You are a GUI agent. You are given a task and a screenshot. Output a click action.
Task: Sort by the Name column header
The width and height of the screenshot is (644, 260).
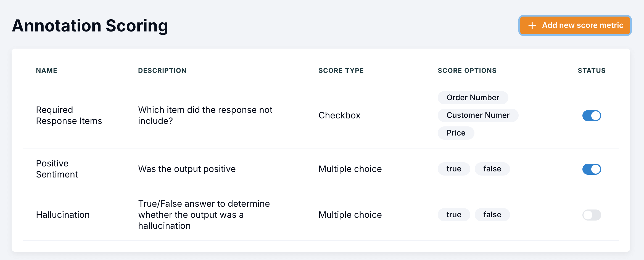46,71
